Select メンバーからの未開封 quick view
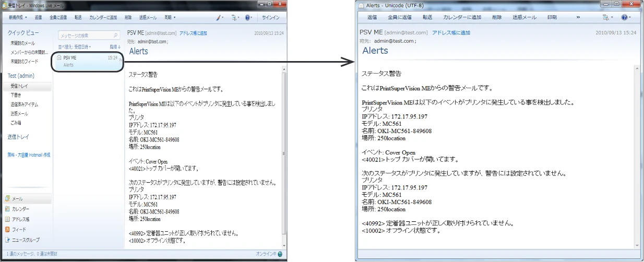The image size is (644, 262). pos(30,52)
